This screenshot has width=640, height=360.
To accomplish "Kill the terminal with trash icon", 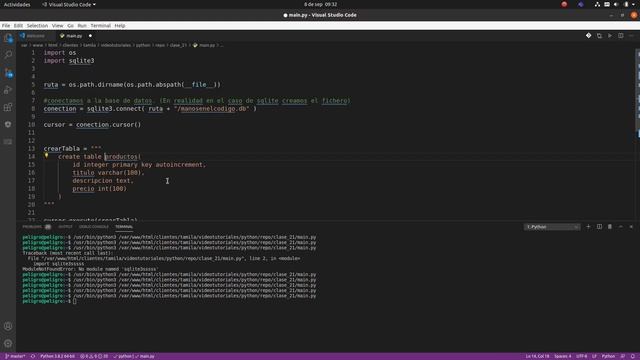I will [x=610, y=227].
